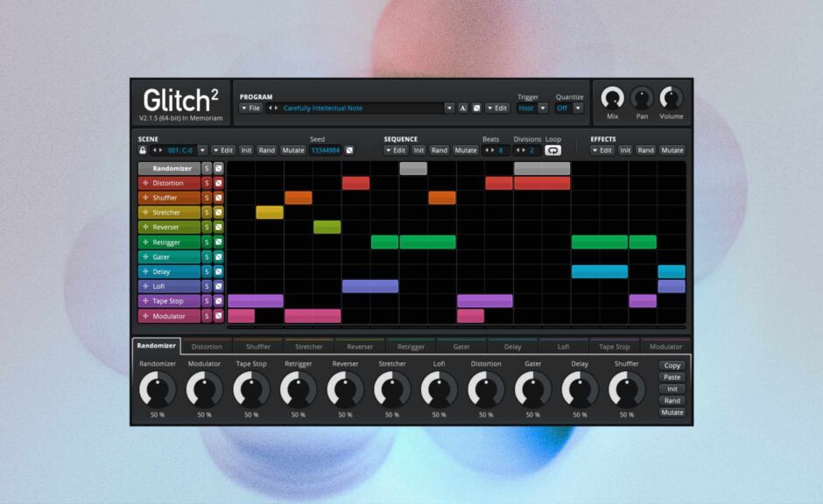This screenshot has width=823, height=504.
Task: Click the Sequence Rand button
Action: pos(440,150)
